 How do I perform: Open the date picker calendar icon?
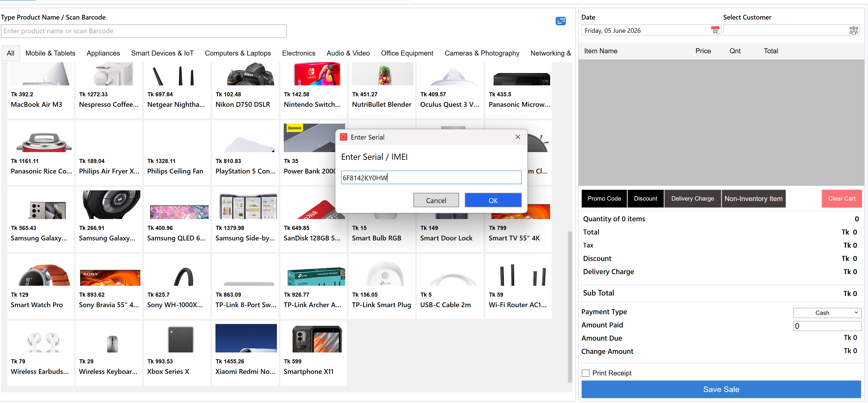click(715, 30)
